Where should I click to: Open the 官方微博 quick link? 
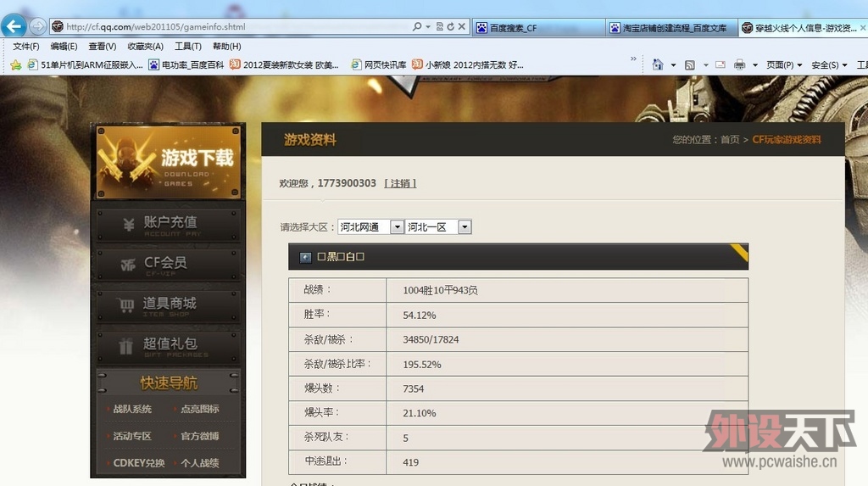200,436
